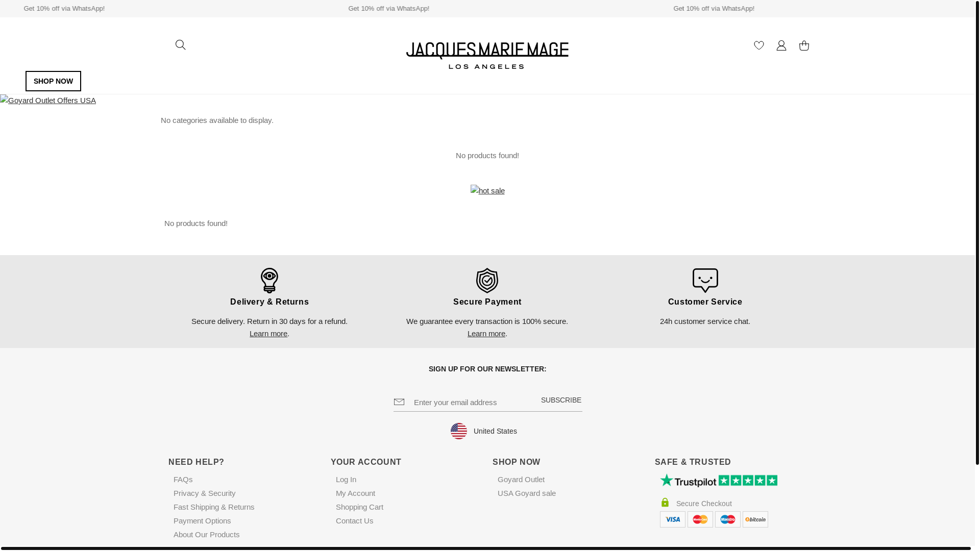
Task: Open Fast Shipping & Returns link
Action: point(214,507)
